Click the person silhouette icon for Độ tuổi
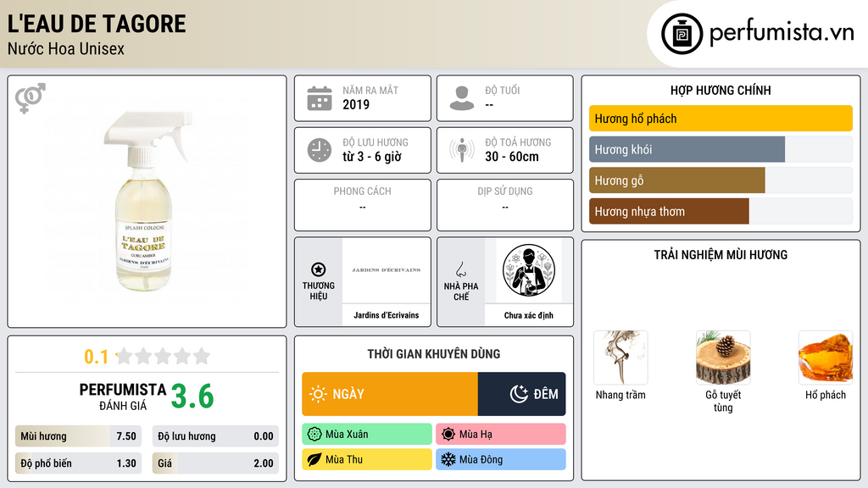 (x=462, y=98)
